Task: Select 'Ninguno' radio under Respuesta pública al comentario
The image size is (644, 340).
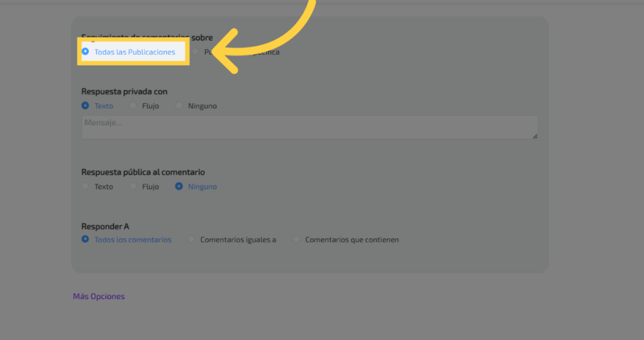Action: 179,186
